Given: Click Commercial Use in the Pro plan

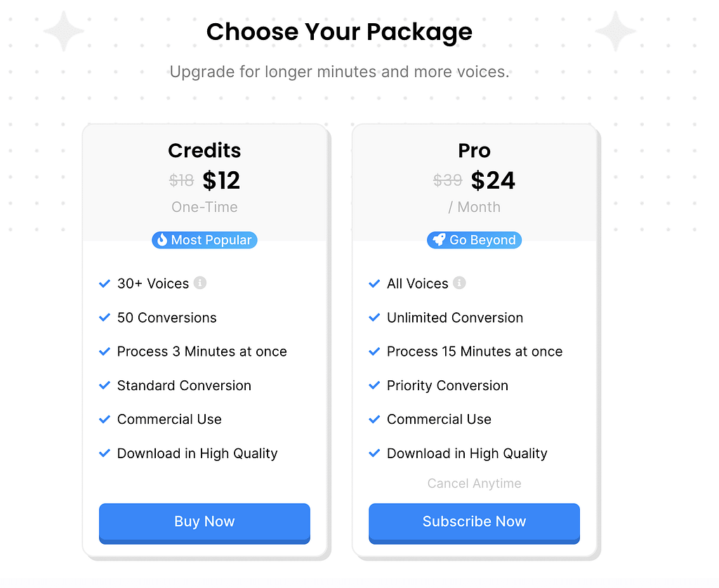Looking at the screenshot, I should 439,419.
